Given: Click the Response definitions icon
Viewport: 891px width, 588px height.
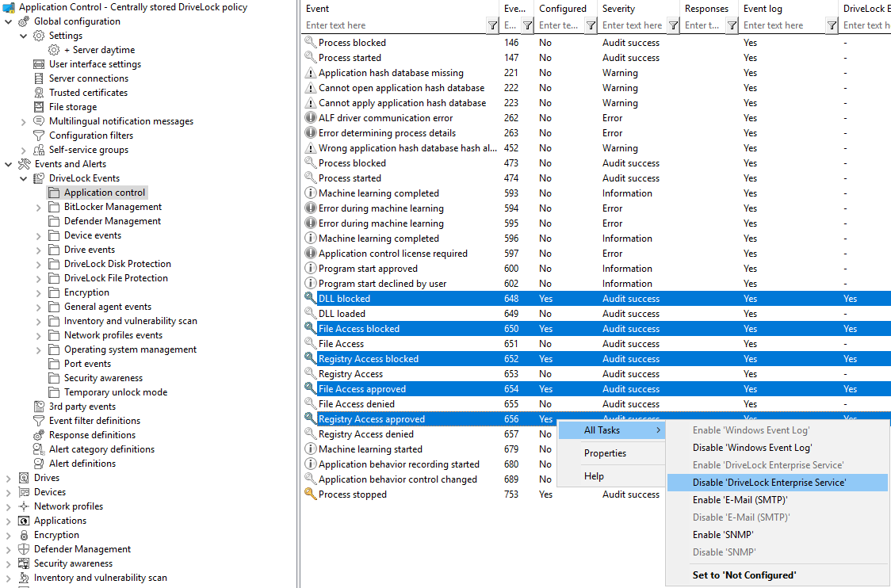Looking at the screenshot, I should pyautogui.click(x=39, y=435).
